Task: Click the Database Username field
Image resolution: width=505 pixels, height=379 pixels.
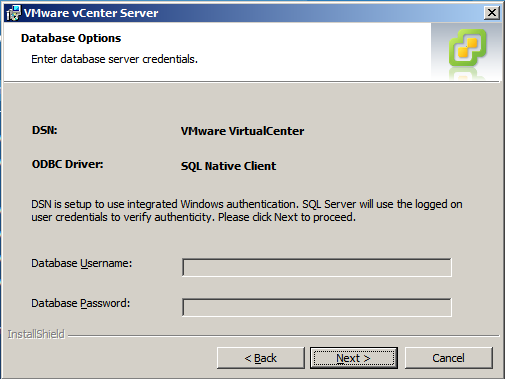Action: [x=317, y=267]
